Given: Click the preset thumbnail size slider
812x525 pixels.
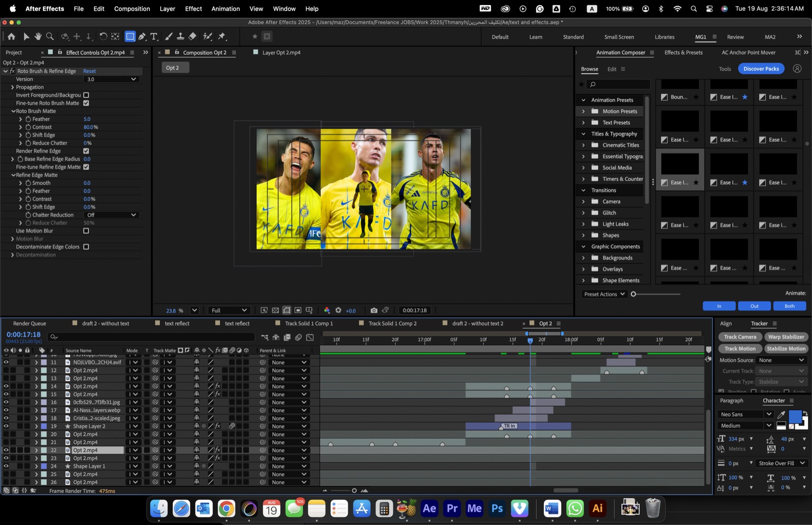Looking at the screenshot, I should click(x=633, y=294).
